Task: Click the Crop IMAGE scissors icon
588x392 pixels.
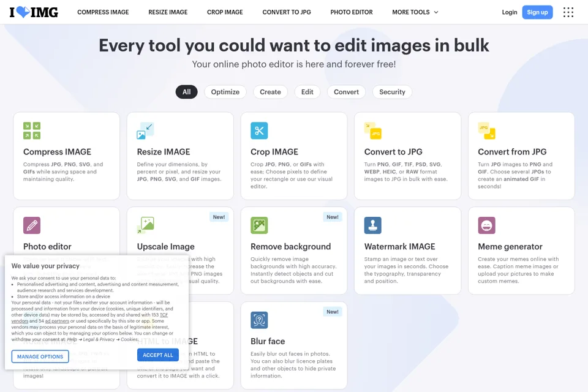Action: (259, 130)
